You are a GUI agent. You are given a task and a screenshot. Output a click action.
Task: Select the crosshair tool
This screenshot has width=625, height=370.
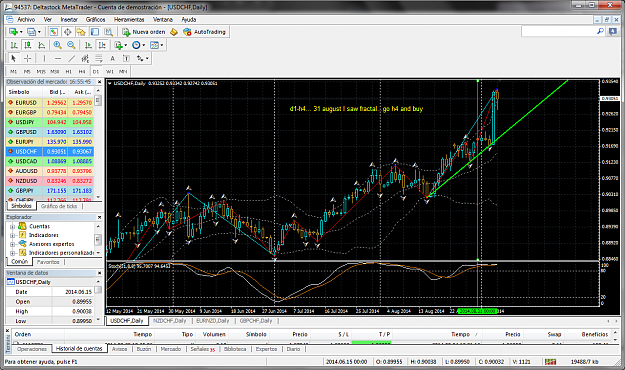pyautogui.click(x=28, y=58)
